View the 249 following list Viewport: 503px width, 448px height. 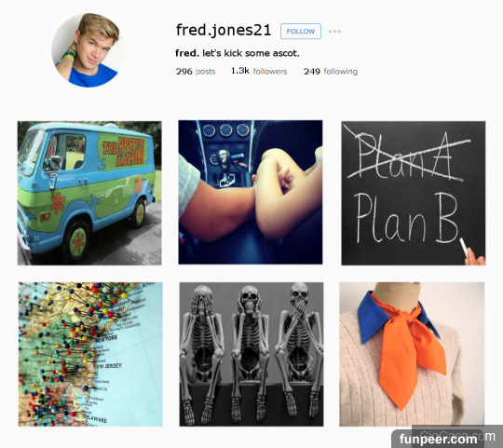pos(331,71)
